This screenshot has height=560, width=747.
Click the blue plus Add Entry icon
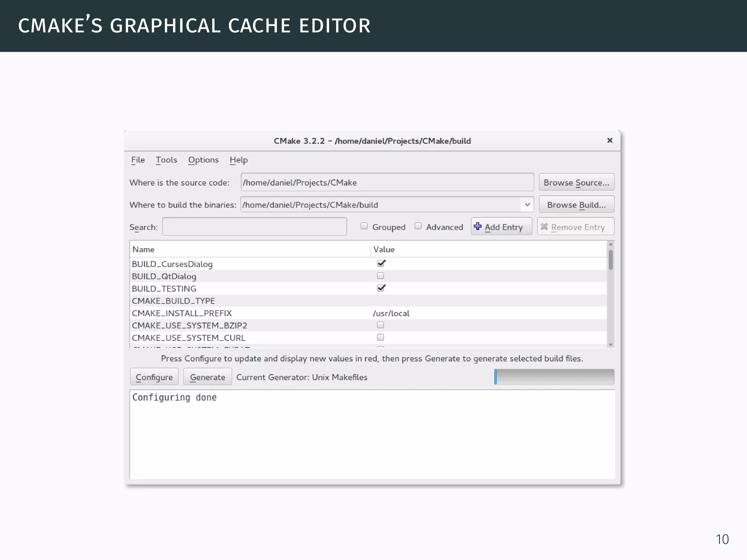point(477,226)
